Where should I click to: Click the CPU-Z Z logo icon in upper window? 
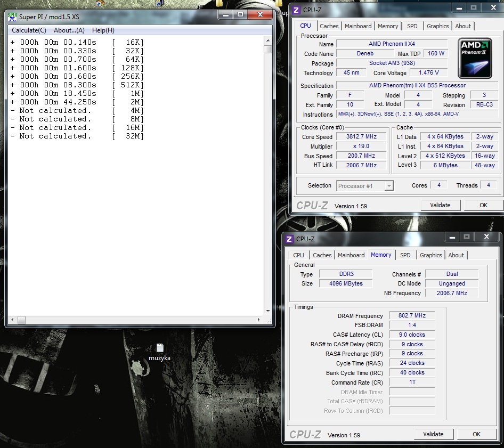pyautogui.click(x=296, y=10)
